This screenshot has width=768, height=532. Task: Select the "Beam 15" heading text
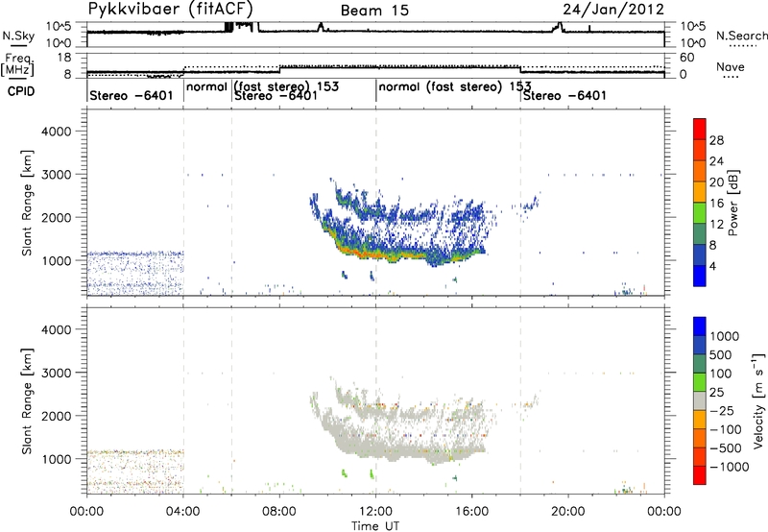[x=374, y=11]
